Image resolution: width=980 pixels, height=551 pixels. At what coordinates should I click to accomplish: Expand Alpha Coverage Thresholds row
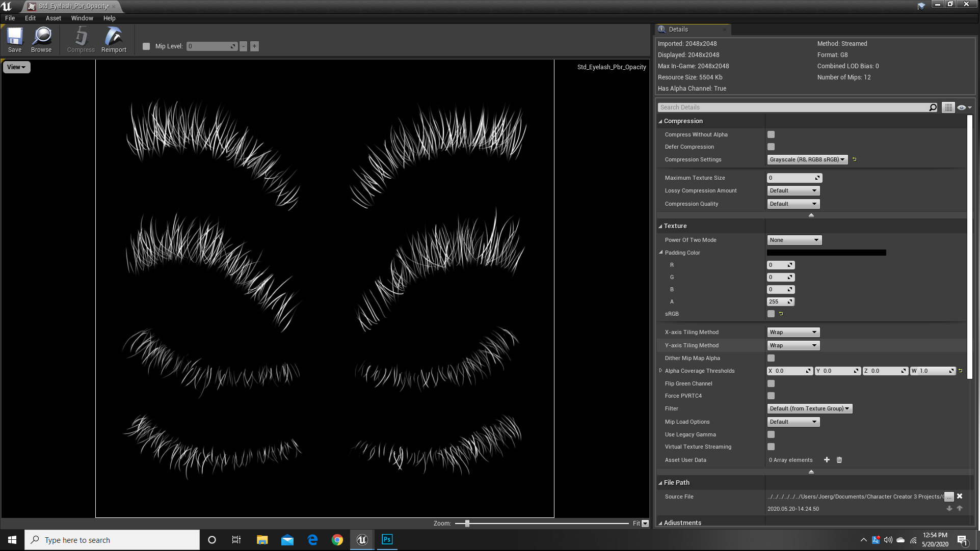[661, 371]
